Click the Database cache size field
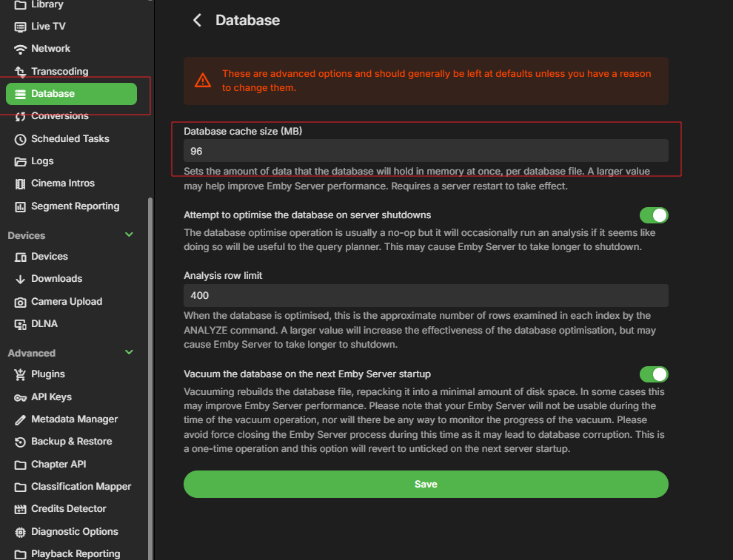The width and height of the screenshot is (733, 560). tap(426, 151)
